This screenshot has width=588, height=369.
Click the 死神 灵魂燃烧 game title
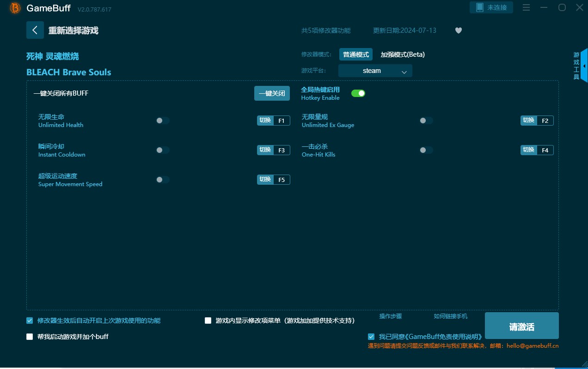click(x=53, y=56)
